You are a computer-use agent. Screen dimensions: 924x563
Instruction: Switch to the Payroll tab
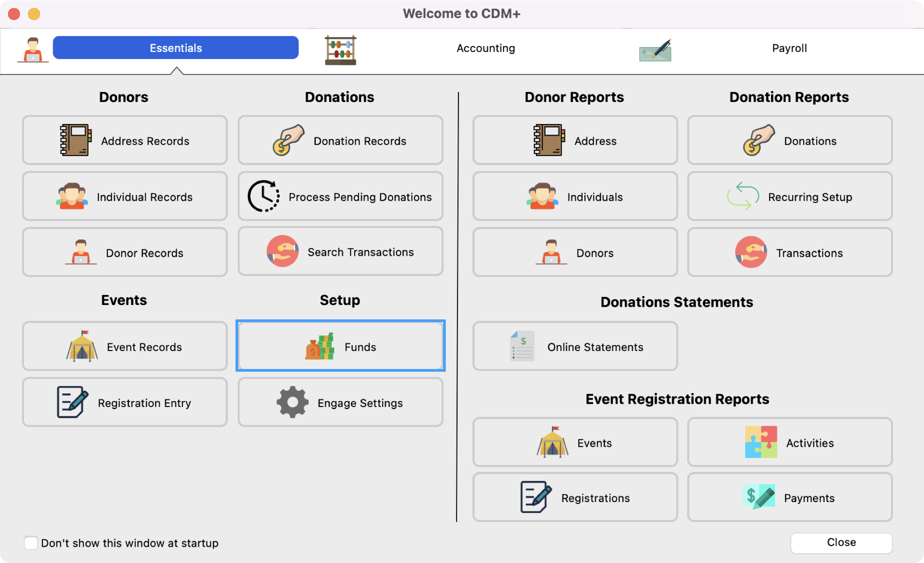789,48
